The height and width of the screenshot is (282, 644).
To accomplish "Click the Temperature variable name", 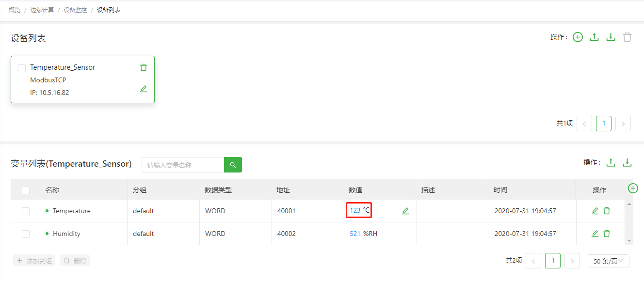I will pyautogui.click(x=72, y=211).
